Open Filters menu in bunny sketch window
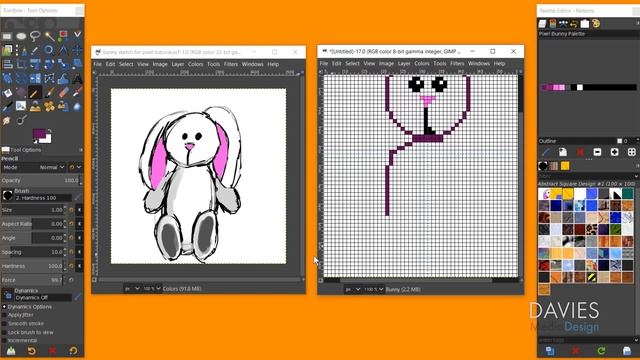The height and width of the screenshot is (360, 640). (231, 64)
